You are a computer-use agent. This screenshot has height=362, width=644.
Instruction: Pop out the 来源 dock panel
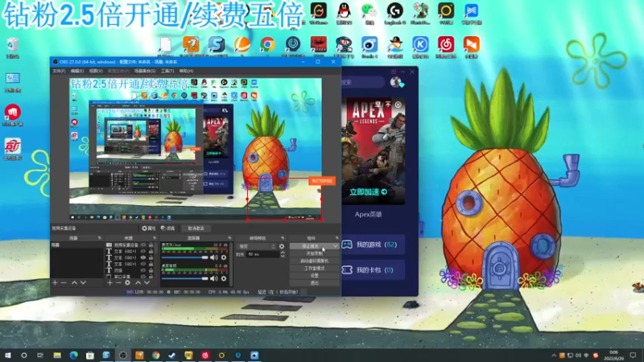point(155,238)
